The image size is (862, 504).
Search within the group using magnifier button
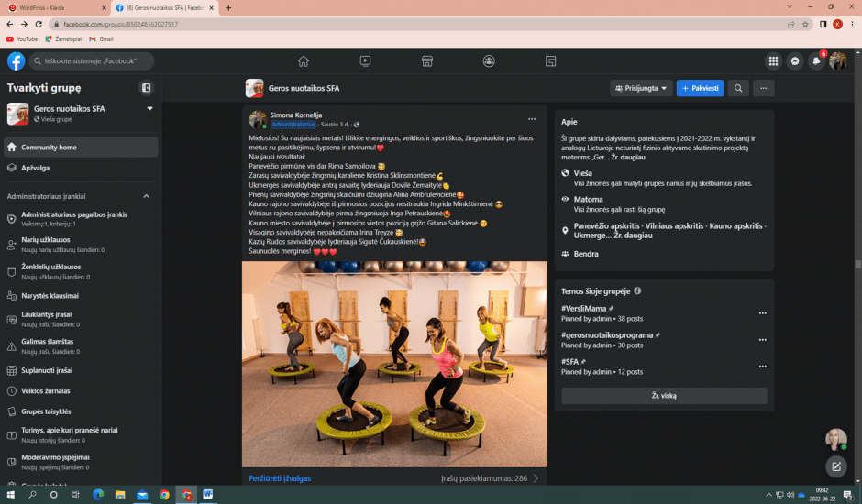[x=738, y=88]
